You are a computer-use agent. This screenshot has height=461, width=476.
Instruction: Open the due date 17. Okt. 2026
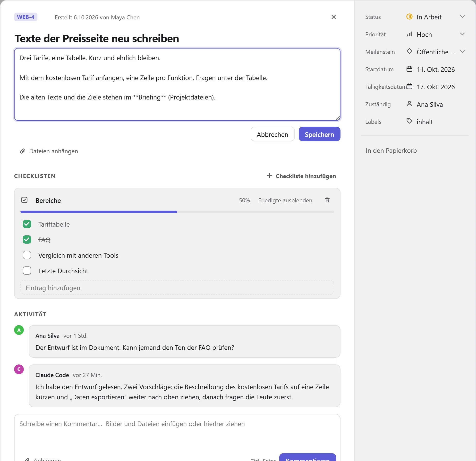[x=436, y=87]
